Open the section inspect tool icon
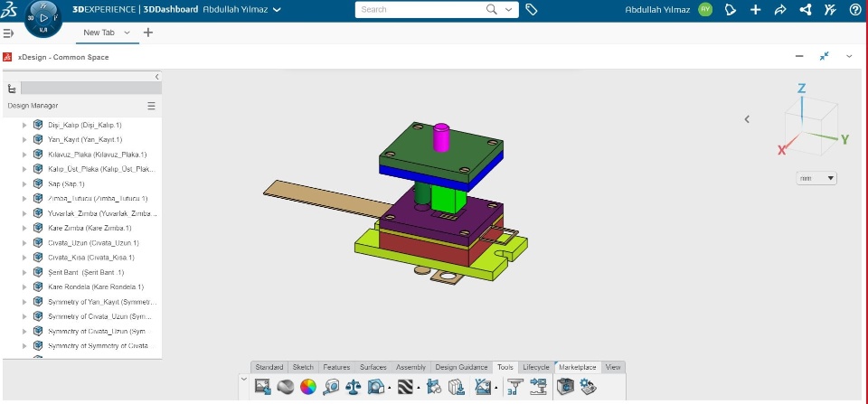 pyautogui.click(x=376, y=386)
